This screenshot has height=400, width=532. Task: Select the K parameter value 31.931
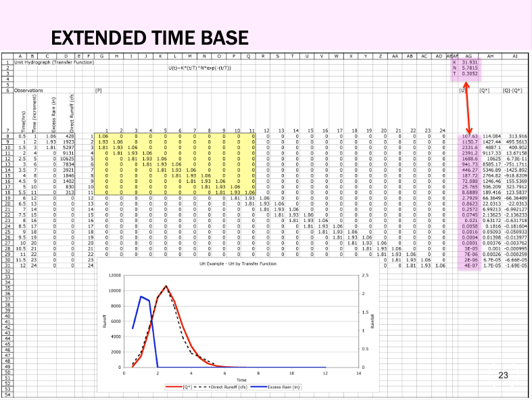[x=470, y=62]
